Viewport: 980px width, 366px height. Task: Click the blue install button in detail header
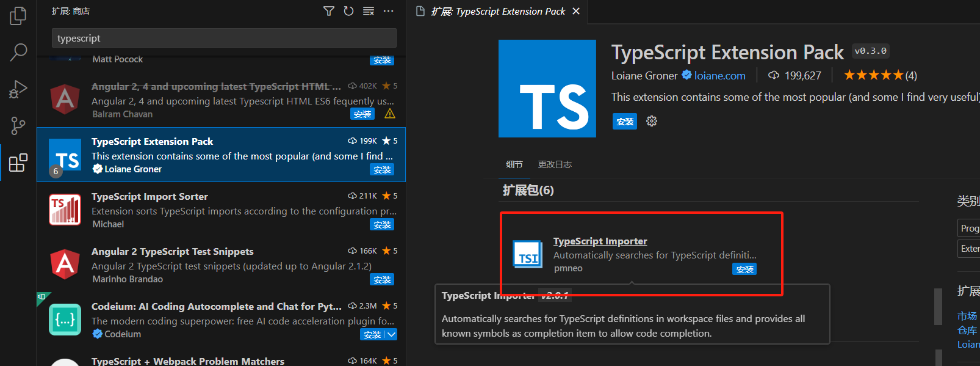tap(625, 121)
